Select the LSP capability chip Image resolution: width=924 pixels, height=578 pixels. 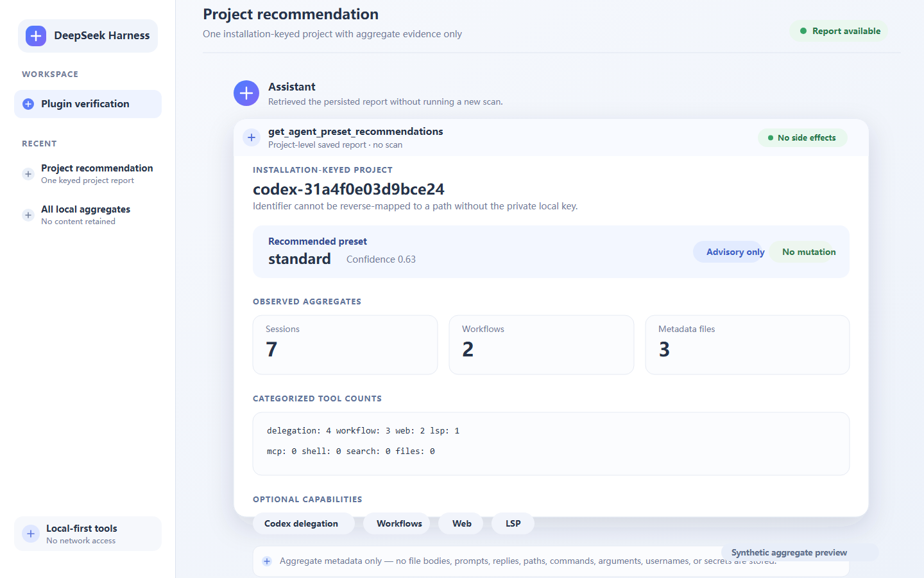pyautogui.click(x=513, y=523)
